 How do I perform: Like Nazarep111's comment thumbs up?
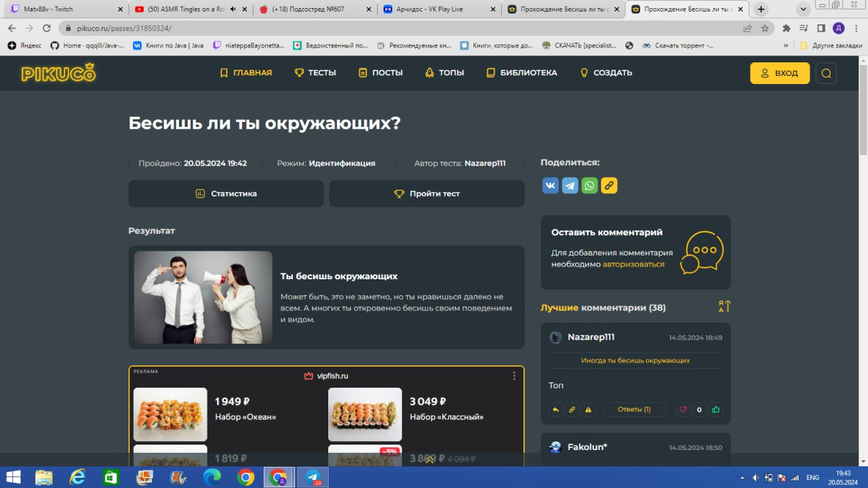pyautogui.click(x=715, y=409)
